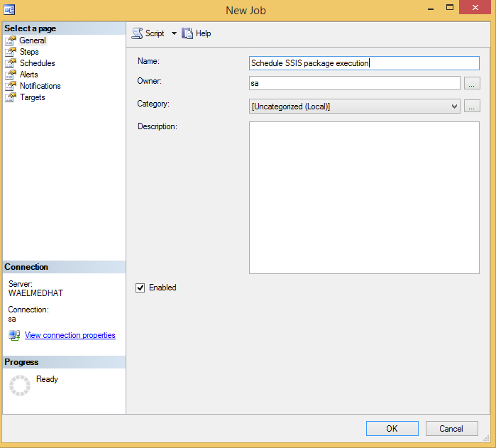Click the Ready progress spinner
This screenshot has width=496, height=448.
click(x=20, y=386)
